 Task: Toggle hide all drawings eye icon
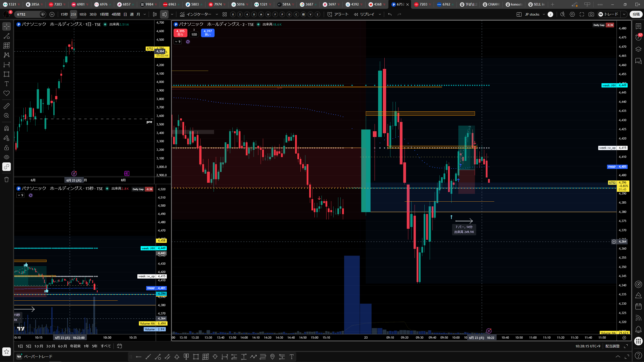[7, 157]
